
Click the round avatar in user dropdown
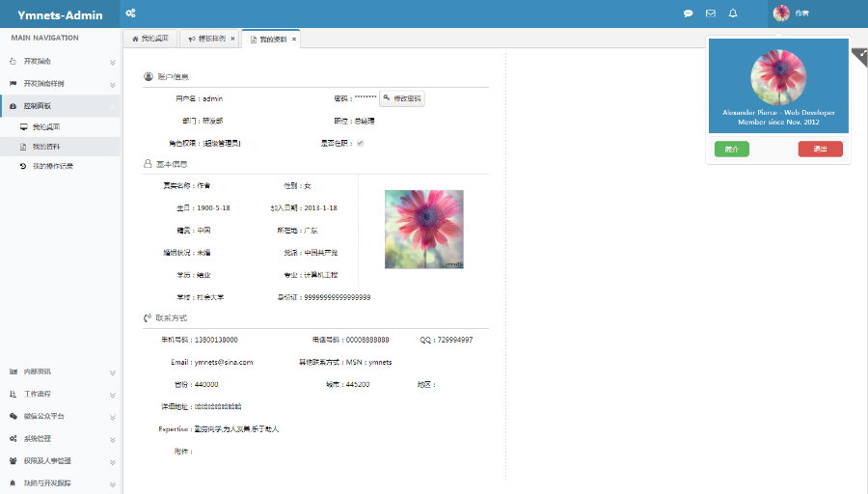(778, 77)
